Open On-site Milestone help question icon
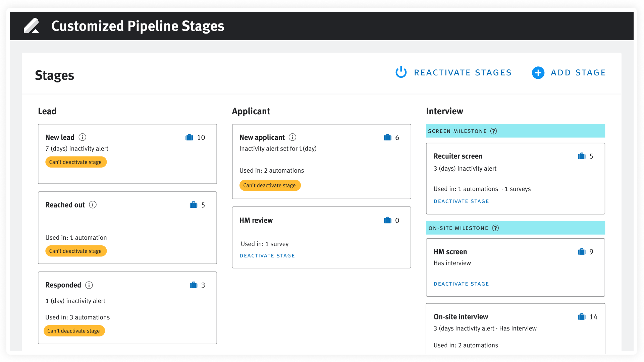This screenshot has height=362, width=644. pos(495,228)
